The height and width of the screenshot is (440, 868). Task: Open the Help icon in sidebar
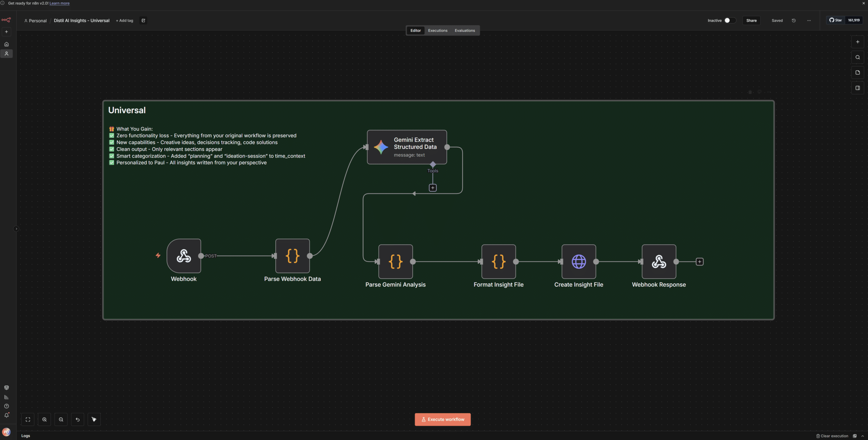click(x=6, y=406)
